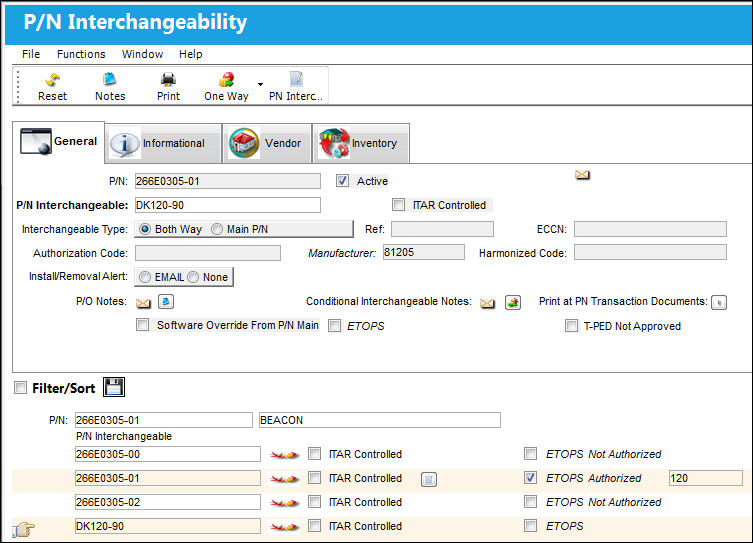Screen dimensions: 753x543
Task: Open the Help menu
Action: (x=191, y=54)
